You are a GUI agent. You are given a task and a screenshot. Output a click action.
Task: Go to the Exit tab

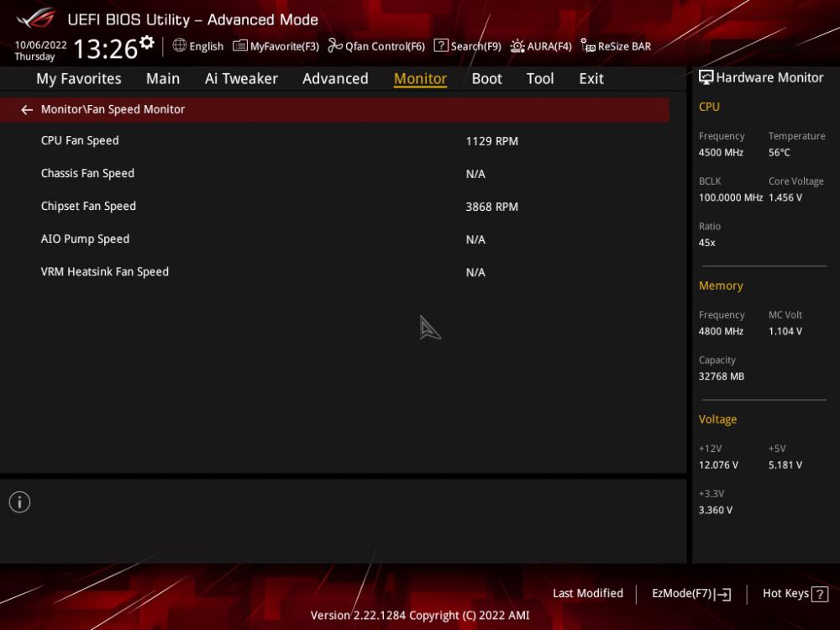coord(591,79)
